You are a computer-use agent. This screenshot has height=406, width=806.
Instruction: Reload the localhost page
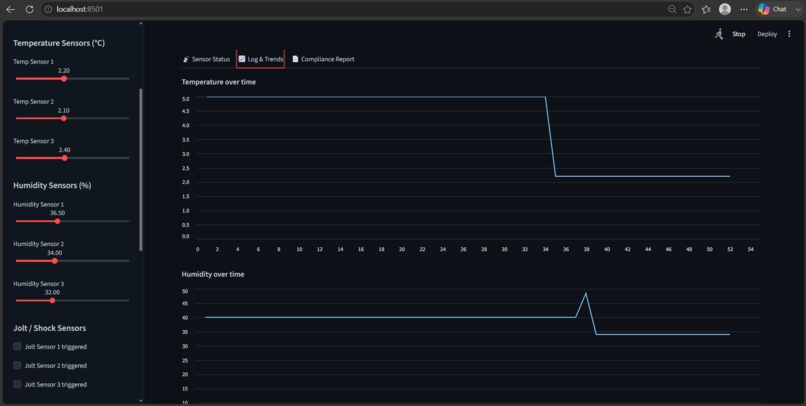point(30,9)
